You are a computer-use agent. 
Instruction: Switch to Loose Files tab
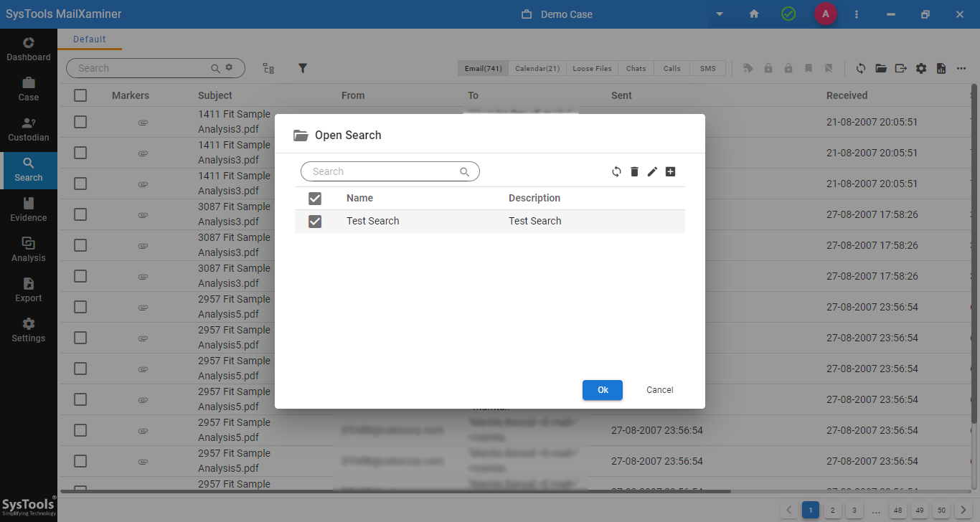point(592,68)
